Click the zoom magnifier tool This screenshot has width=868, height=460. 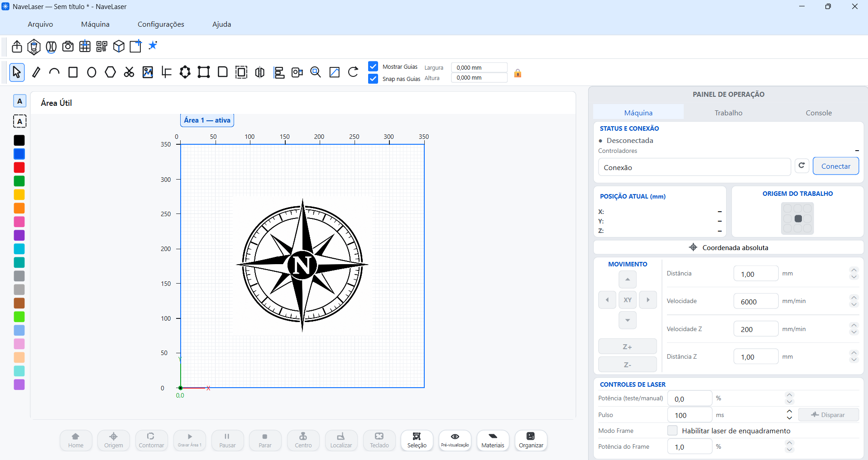coord(316,72)
